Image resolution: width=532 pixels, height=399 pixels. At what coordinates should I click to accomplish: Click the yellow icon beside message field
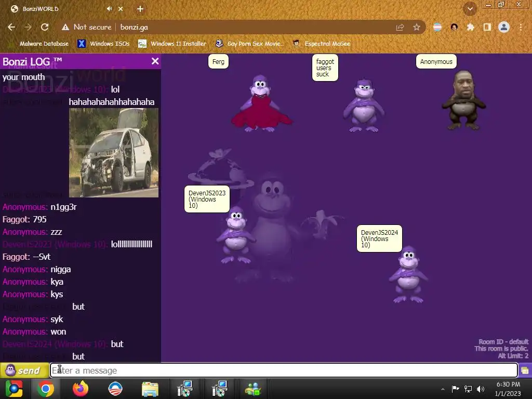(525, 370)
